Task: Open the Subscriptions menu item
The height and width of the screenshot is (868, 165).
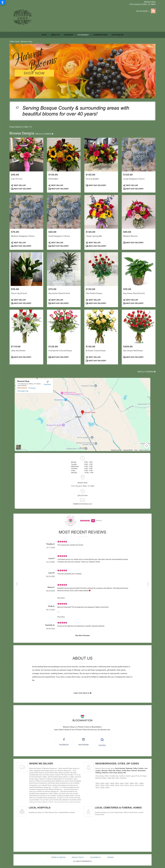Action: click(100, 35)
